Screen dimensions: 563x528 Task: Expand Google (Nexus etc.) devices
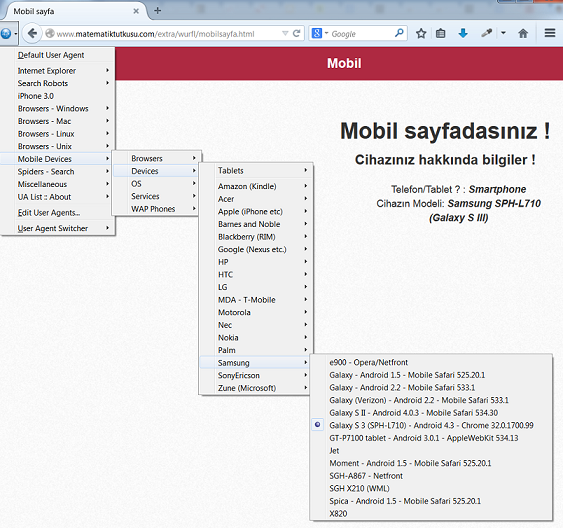tap(256, 249)
